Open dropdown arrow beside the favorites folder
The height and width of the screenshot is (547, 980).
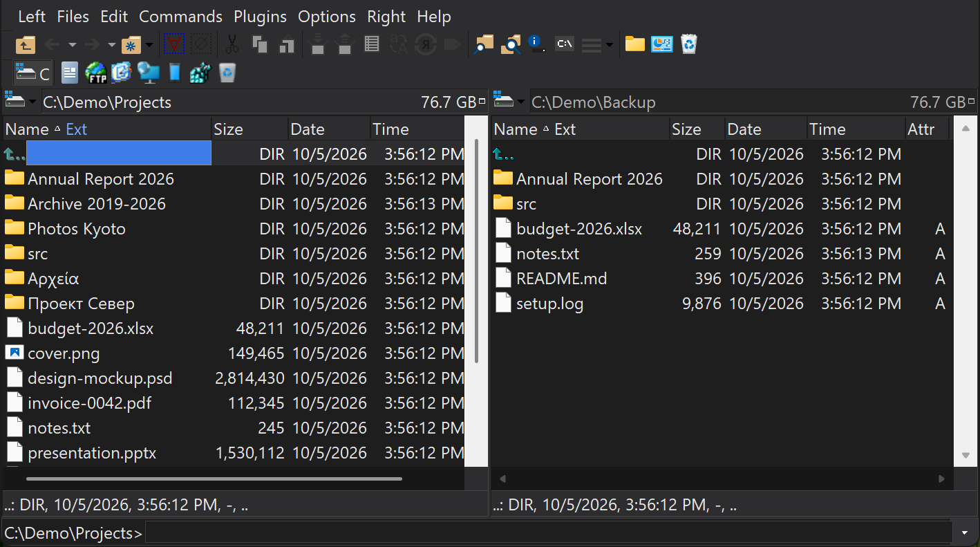pos(149,46)
